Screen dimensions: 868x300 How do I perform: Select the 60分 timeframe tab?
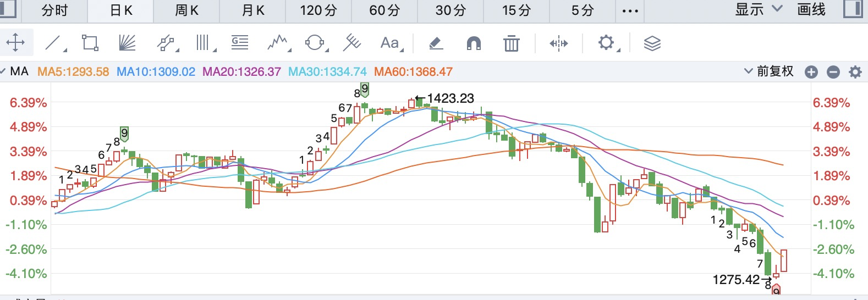[x=384, y=10]
